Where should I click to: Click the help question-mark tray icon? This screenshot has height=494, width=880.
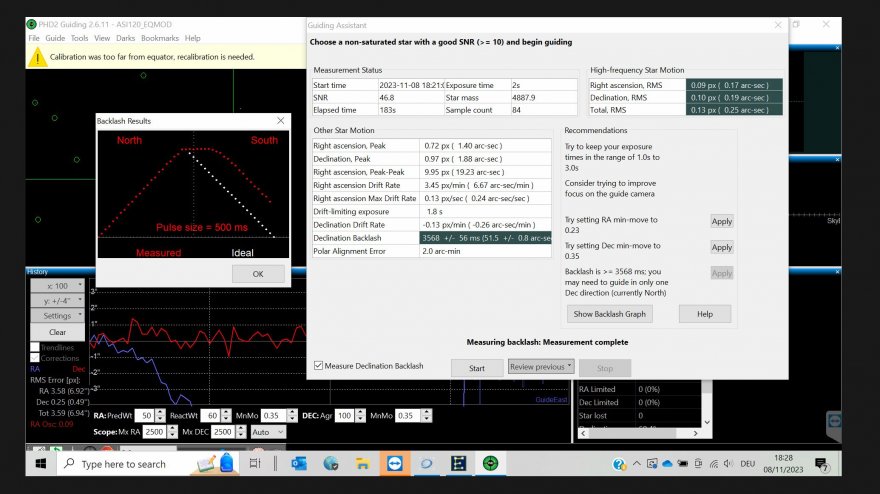pyautogui.click(x=619, y=464)
